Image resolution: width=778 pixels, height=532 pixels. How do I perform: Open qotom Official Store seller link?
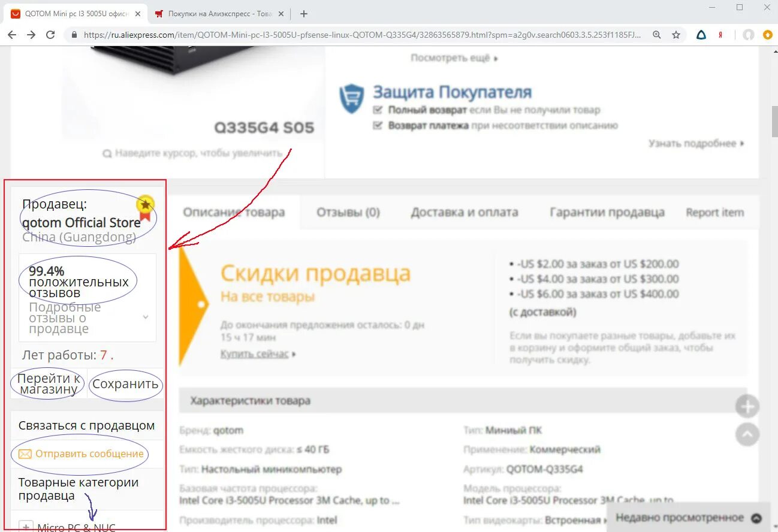pyautogui.click(x=81, y=223)
